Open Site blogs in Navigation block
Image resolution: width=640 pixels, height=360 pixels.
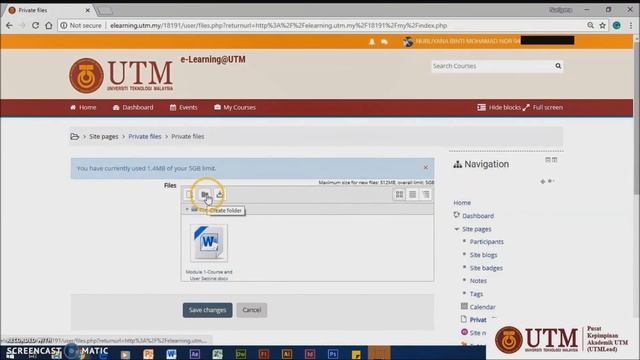click(x=483, y=255)
